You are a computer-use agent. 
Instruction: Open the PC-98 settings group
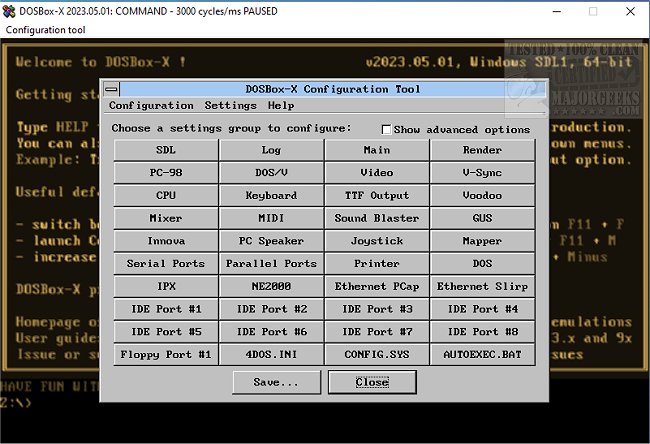tap(166, 173)
